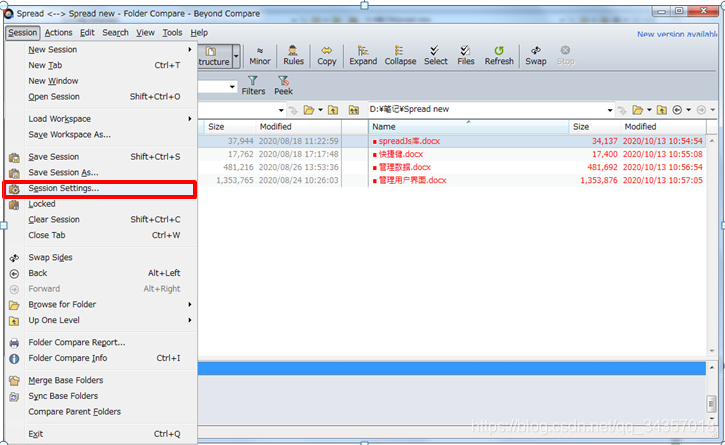Click New Tab in Session menu
The height and width of the screenshot is (445, 725).
point(100,65)
